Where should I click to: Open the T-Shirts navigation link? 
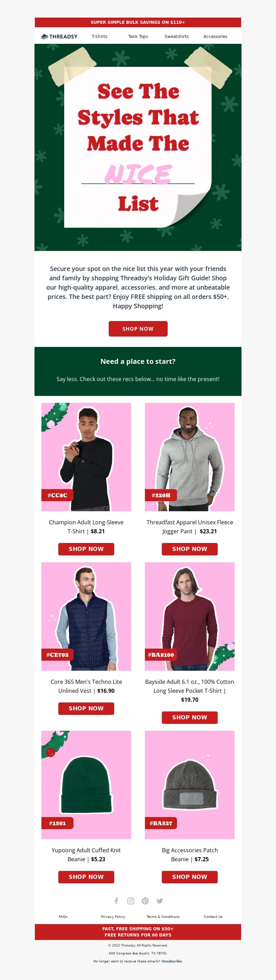pyautogui.click(x=100, y=37)
